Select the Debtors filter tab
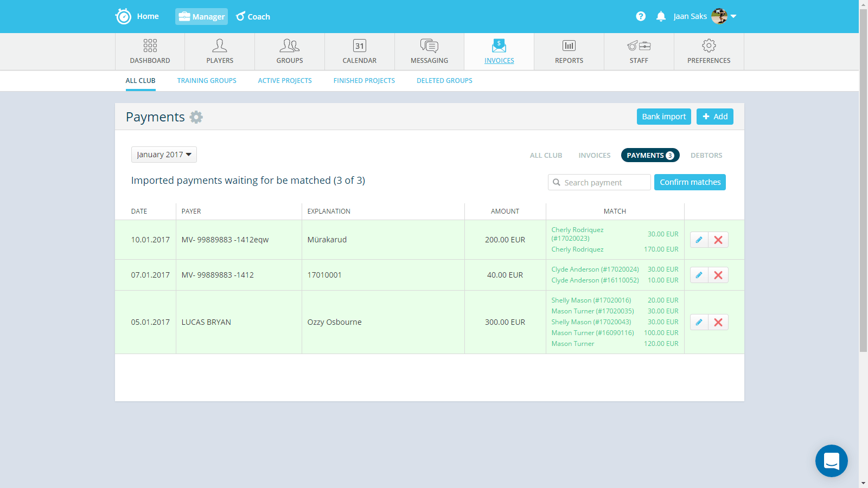868x488 pixels. click(706, 156)
